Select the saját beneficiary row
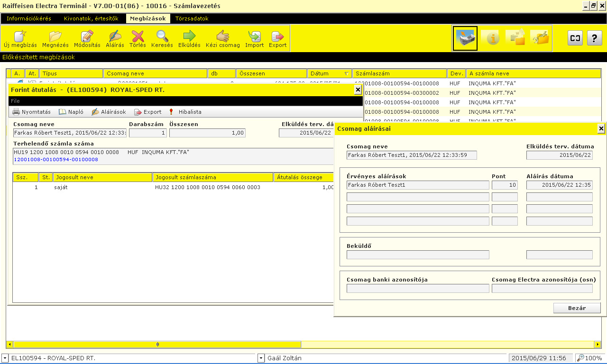The width and height of the screenshot is (607, 364). pos(174,187)
